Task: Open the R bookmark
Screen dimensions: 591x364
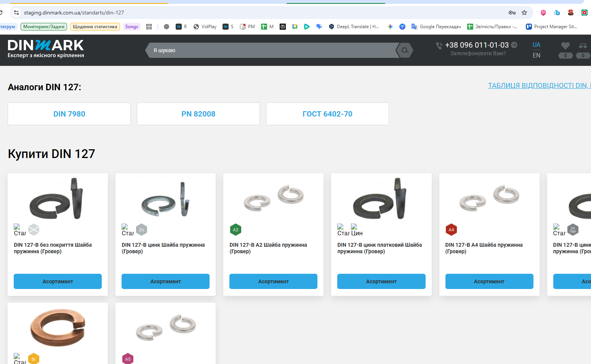Action: 181,27
